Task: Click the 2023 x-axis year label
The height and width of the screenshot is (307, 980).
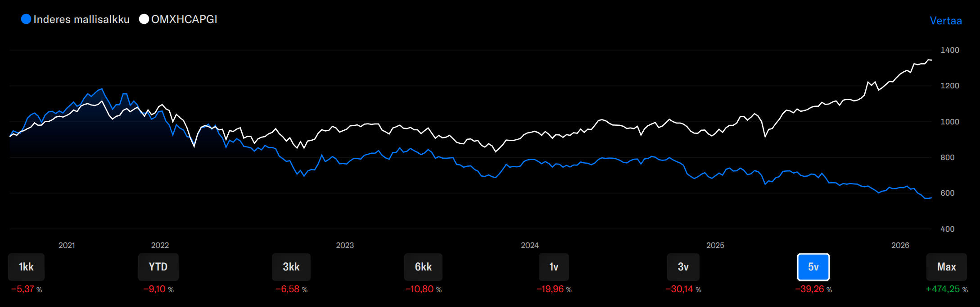Action: tap(345, 245)
